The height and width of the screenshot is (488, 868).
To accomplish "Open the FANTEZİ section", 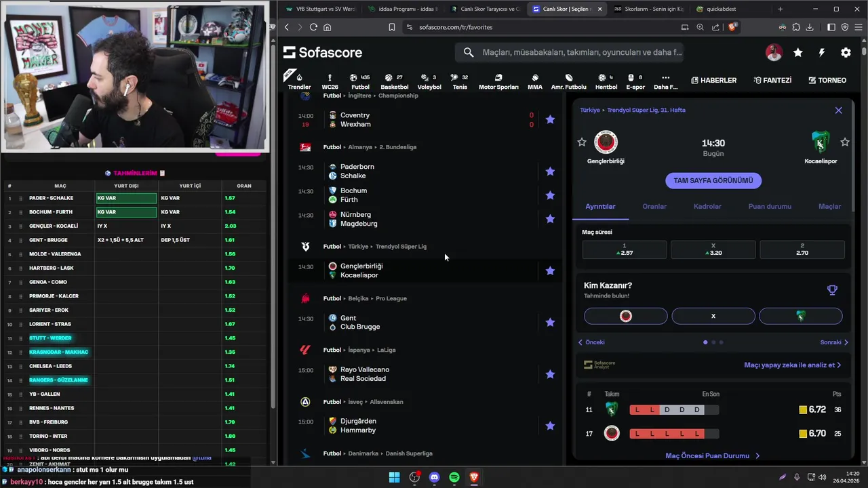I will click(772, 80).
